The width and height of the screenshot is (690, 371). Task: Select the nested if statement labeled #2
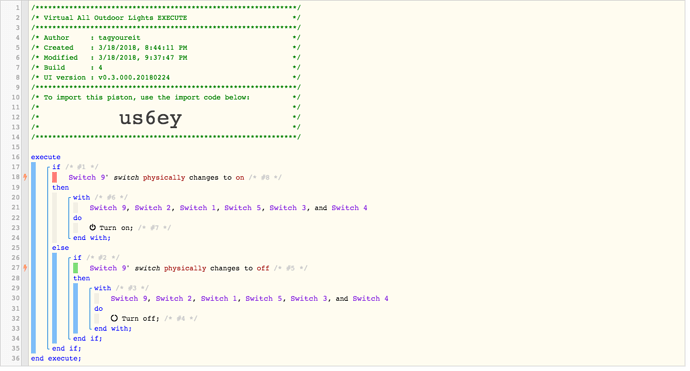coord(77,257)
